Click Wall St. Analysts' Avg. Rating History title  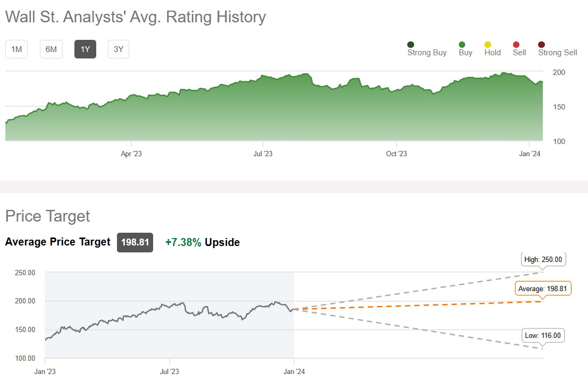pyautogui.click(x=136, y=17)
